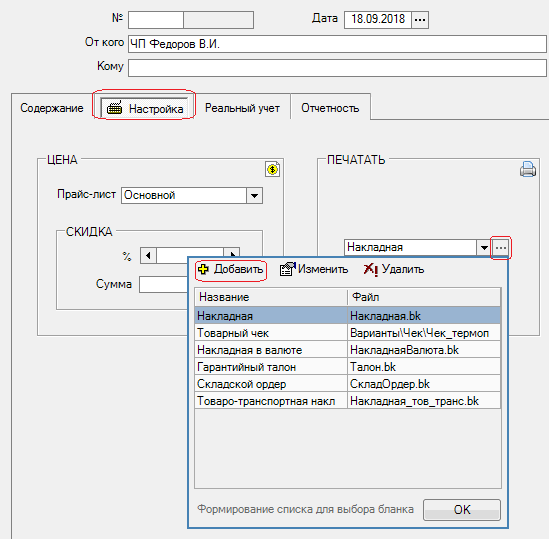Viewport: 549px width, 539px height.
Task: Click the Накладная_тов_транс.bk file cell
Action: [x=424, y=401]
